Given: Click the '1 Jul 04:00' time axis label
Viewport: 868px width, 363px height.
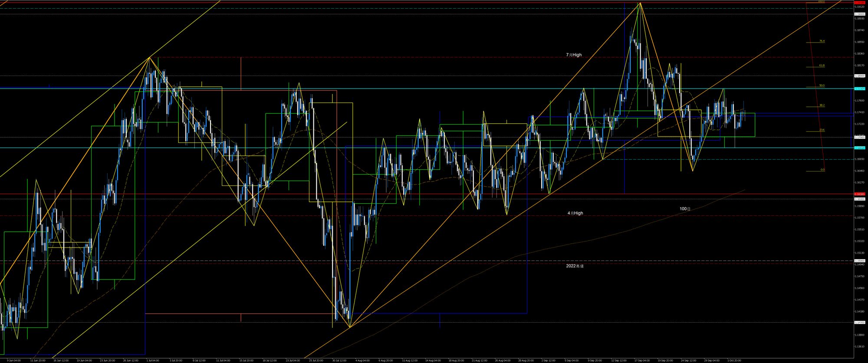Looking at the screenshot, I should (x=152, y=360).
